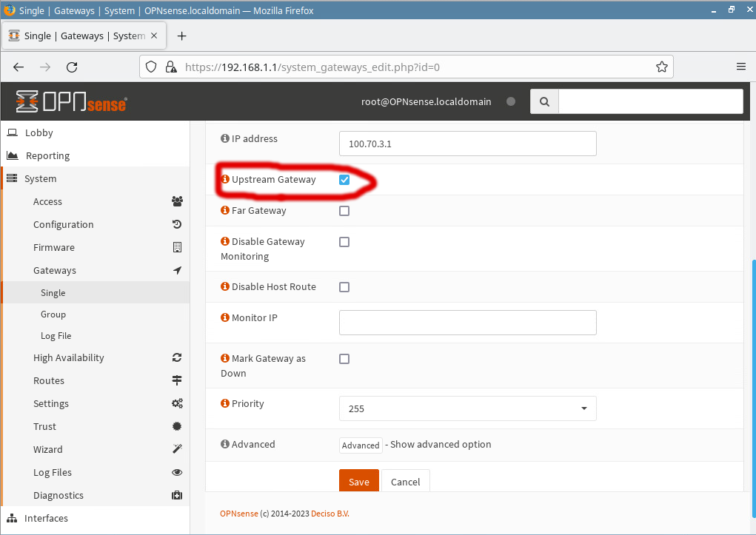The image size is (756, 535).
Task: Open the Priority dropdown showing 255
Action: point(467,408)
